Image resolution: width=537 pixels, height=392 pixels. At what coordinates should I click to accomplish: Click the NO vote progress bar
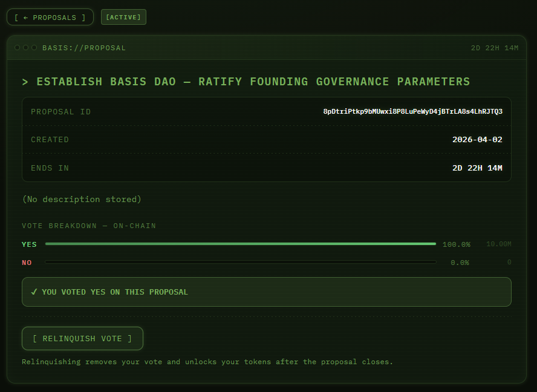[x=241, y=262]
